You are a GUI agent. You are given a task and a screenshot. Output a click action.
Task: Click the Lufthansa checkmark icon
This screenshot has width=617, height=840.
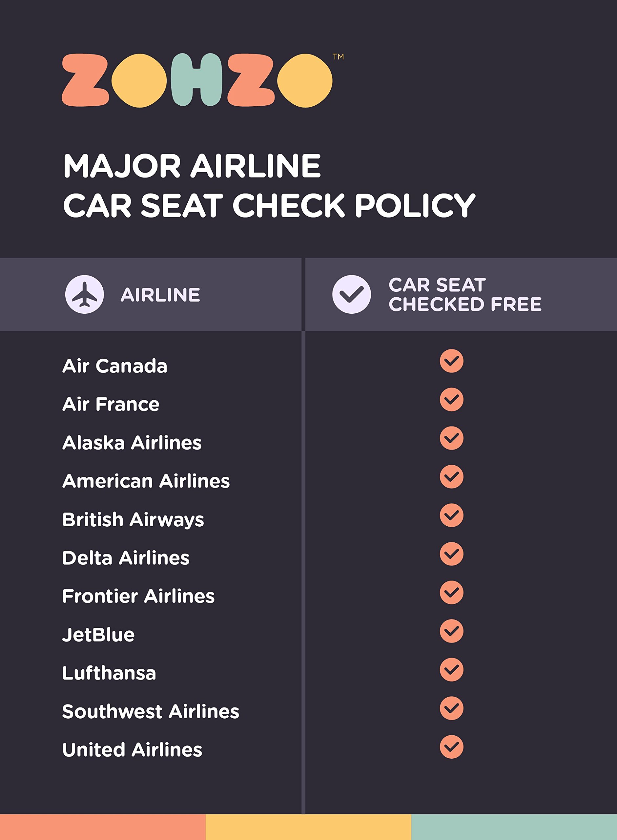coord(452,670)
